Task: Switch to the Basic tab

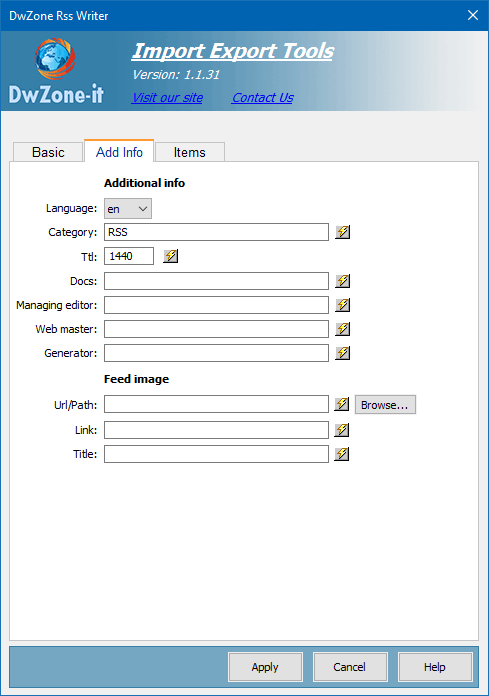Action: (x=48, y=152)
